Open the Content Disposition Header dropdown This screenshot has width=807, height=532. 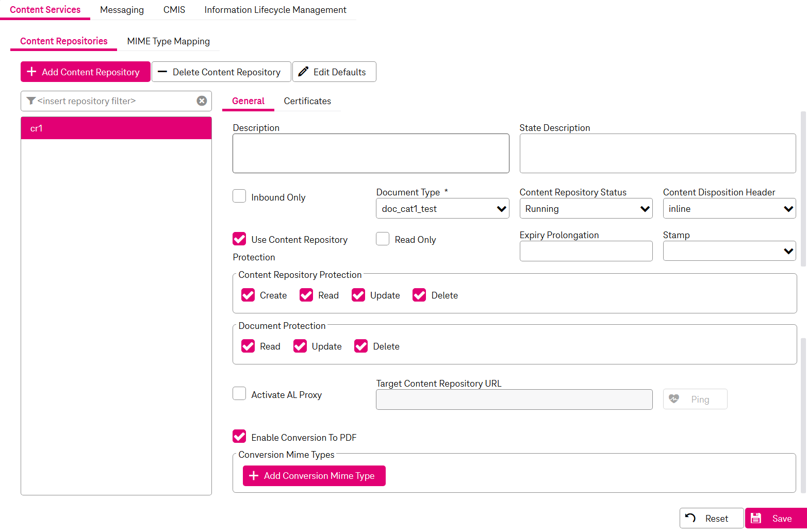[x=729, y=209]
